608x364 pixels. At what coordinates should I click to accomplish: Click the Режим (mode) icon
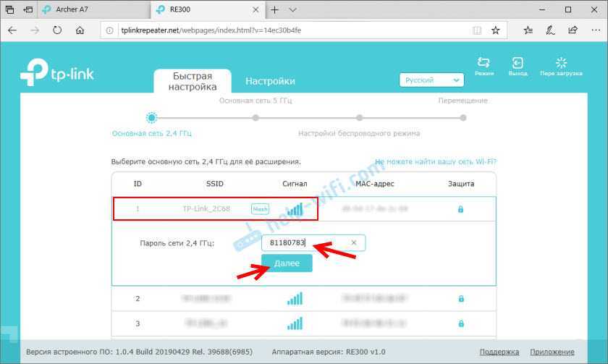(x=484, y=64)
